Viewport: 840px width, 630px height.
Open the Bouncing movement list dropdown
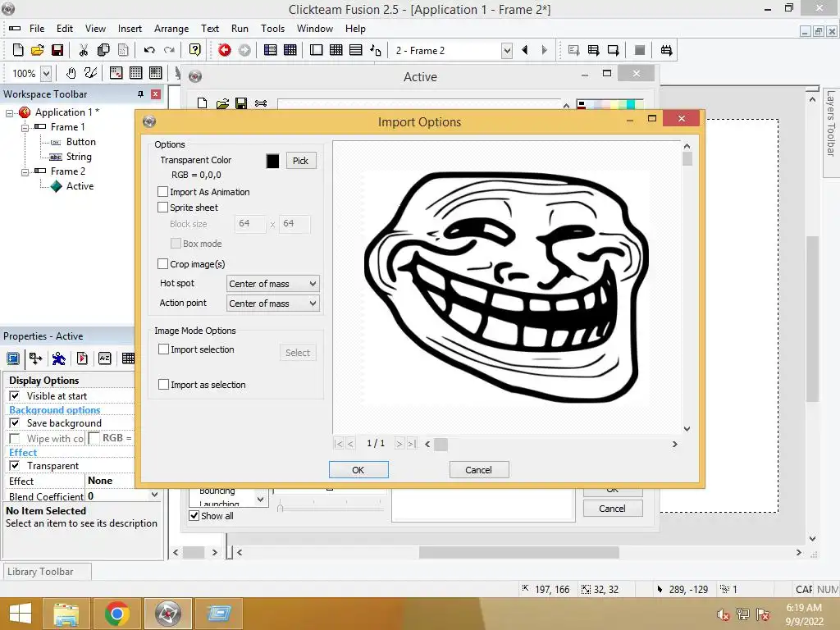tap(260, 499)
